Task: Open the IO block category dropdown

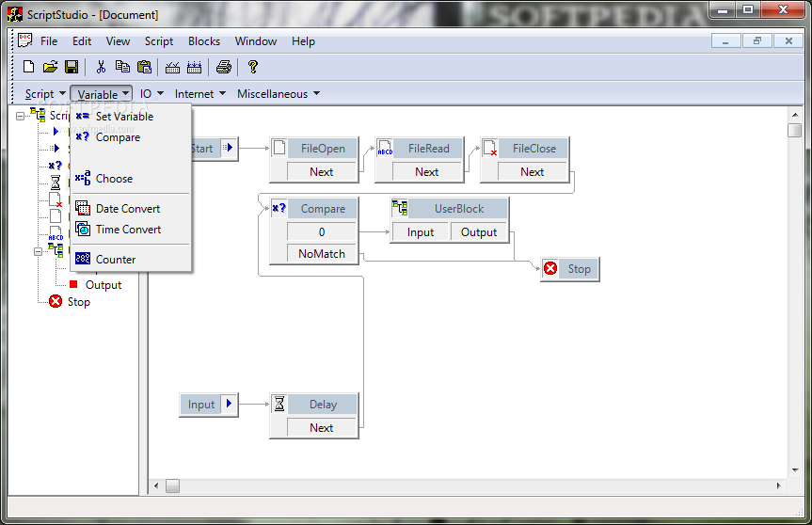Action: pos(151,94)
